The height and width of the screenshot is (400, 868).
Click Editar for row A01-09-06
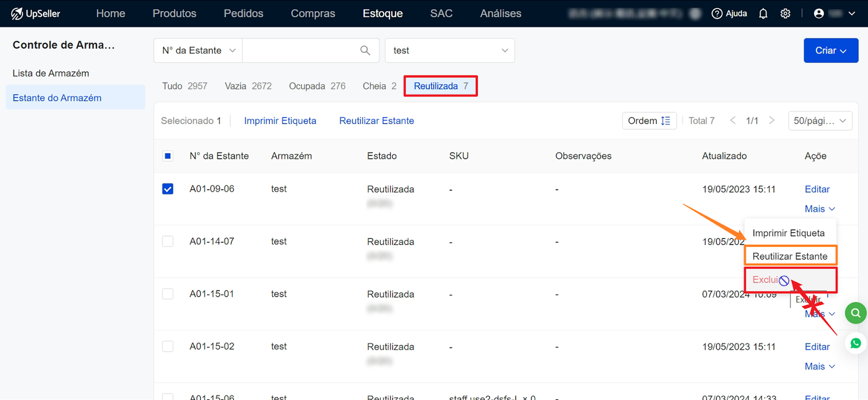click(x=817, y=189)
